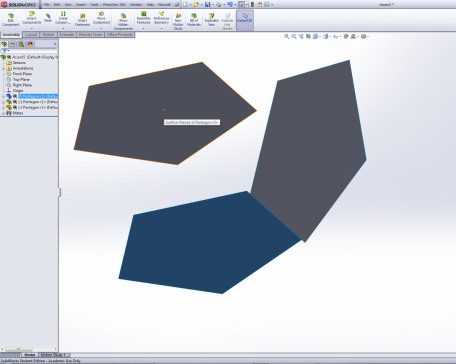Click the Undo icon

point(229,4)
